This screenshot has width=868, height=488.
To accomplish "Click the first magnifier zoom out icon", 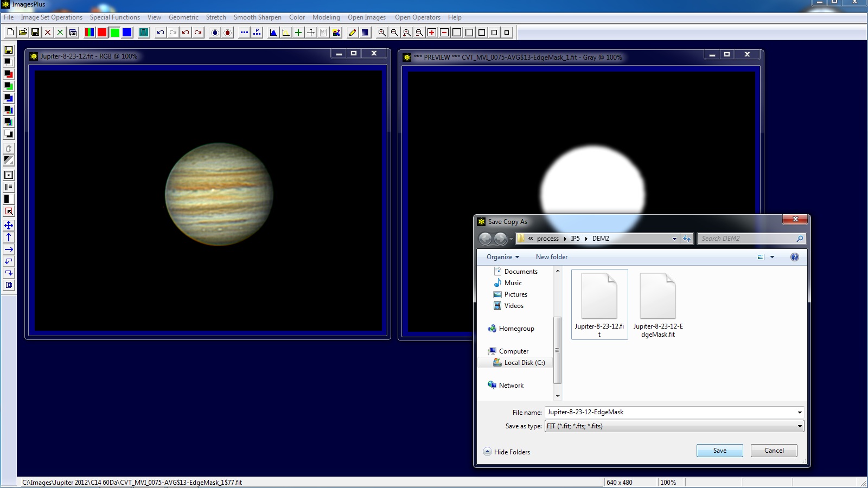I will [394, 33].
